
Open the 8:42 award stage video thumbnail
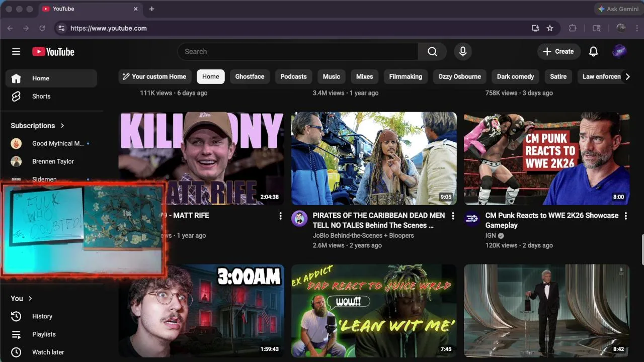coord(546,311)
